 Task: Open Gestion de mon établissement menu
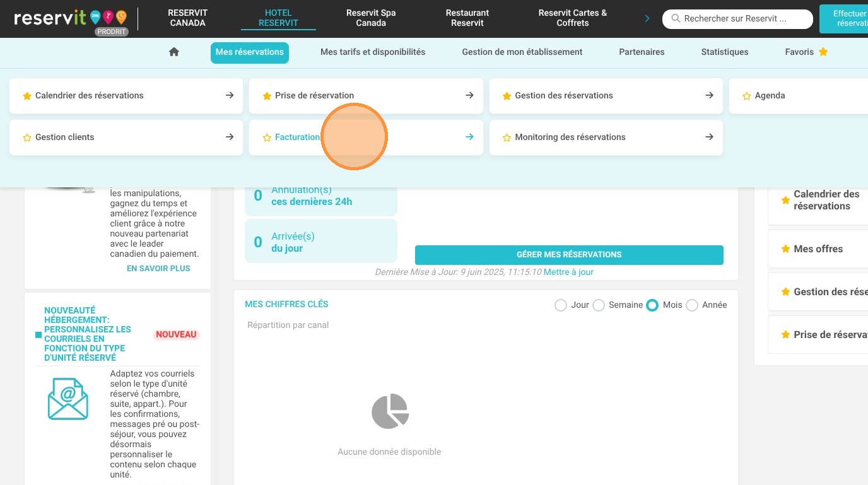click(x=522, y=52)
